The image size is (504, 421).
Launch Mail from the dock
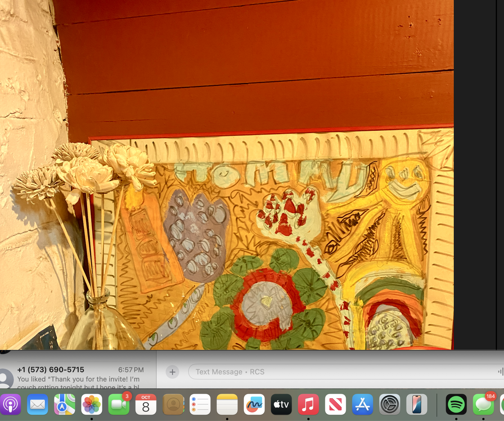click(x=38, y=404)
